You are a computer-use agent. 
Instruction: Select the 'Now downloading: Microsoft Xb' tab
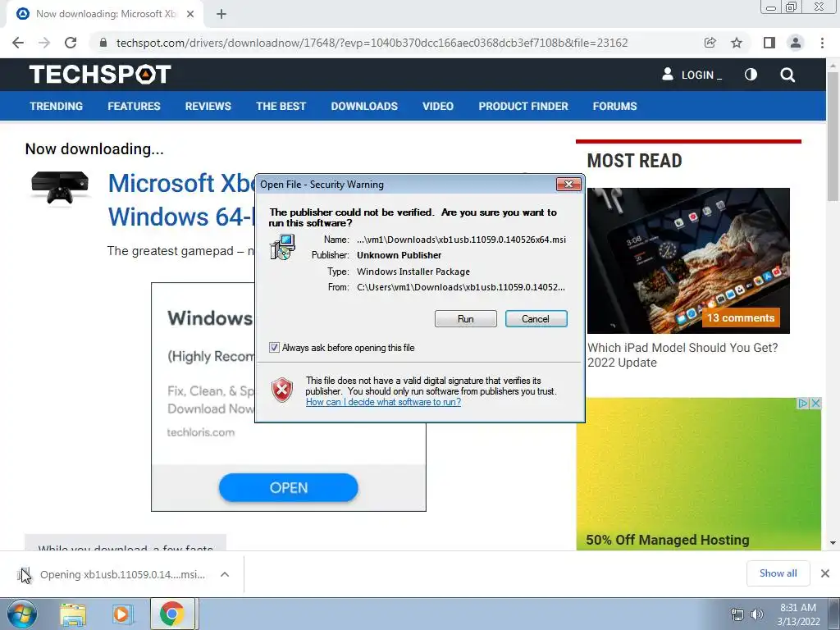click(x=105, y=14)
